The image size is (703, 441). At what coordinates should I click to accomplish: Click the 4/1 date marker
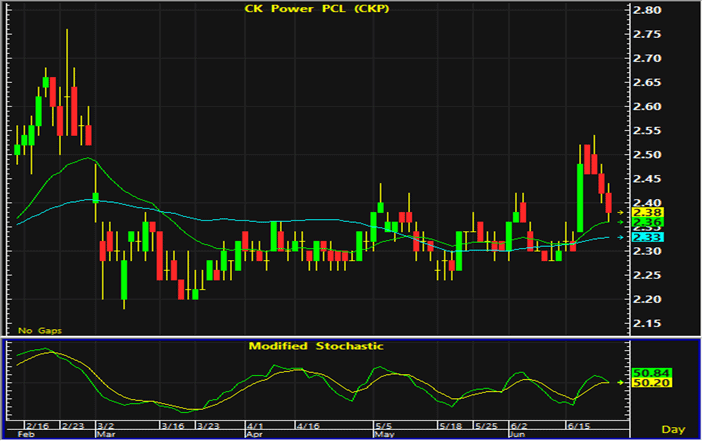[256, 426]
